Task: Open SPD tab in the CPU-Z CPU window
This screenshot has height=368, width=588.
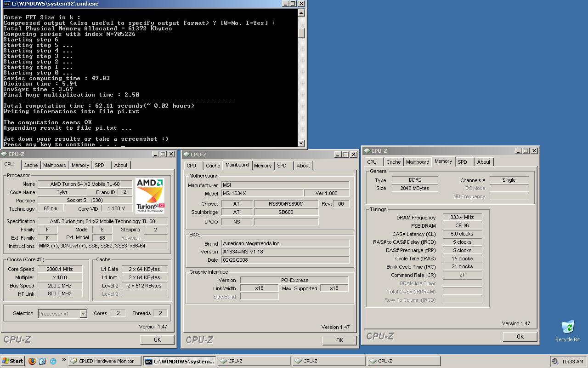Action: [100, 165]
